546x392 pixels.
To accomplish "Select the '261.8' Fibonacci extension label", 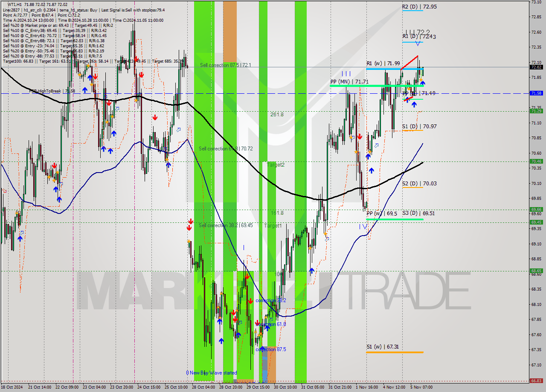I will tap(276, 115).
